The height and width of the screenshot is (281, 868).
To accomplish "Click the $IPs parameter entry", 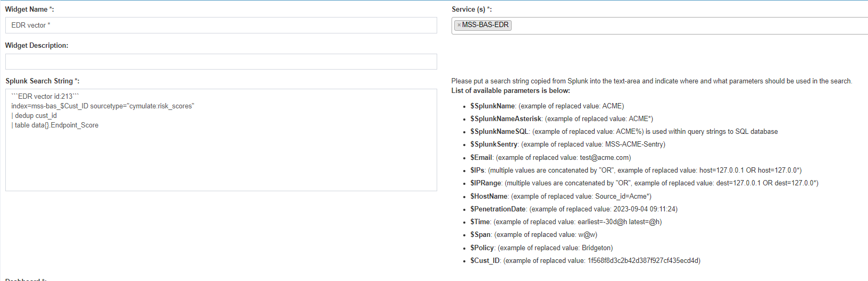I will click(x=636, y=170).
